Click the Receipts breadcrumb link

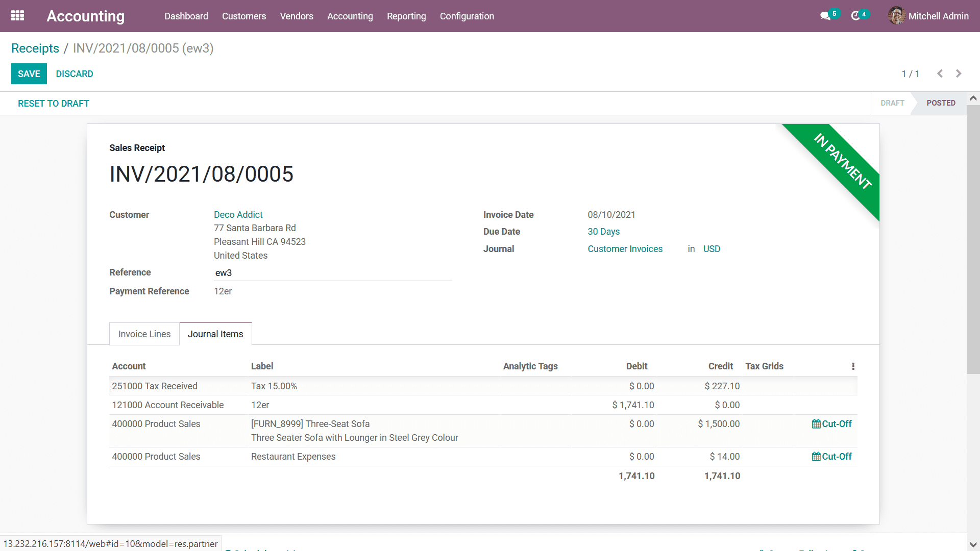(x=35, y=48)
